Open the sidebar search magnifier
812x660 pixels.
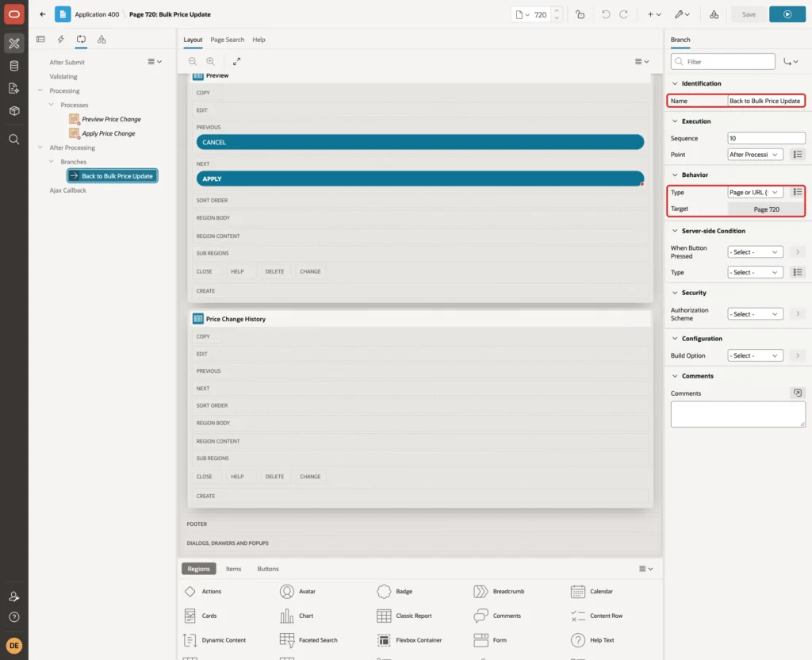[14, 140]
